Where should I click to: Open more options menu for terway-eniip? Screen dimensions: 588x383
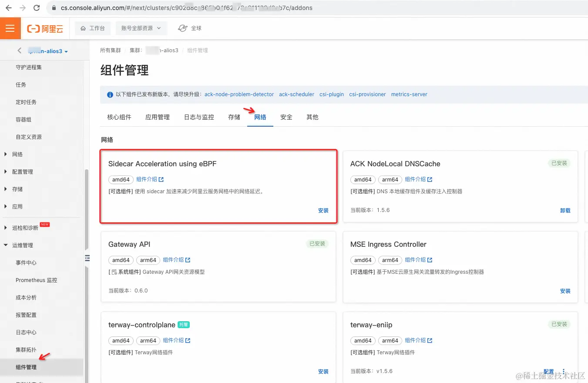[x=564, y=372]
